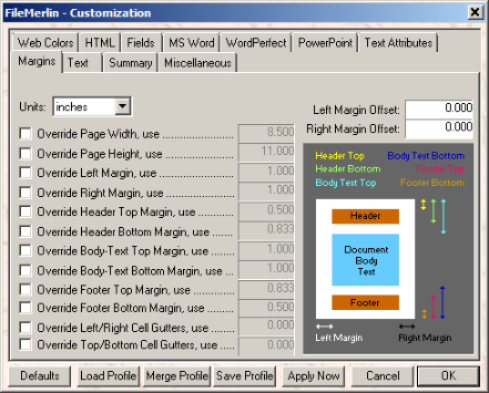Check the Override Left Margin option
This screenshot has height=393, width=489.
click(x=25, y=173)
